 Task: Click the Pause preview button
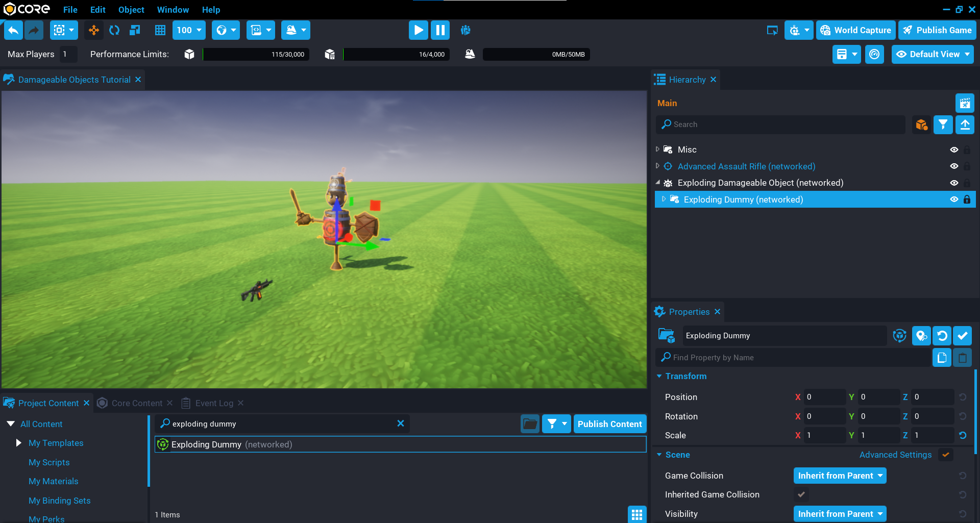pos(440,30)
